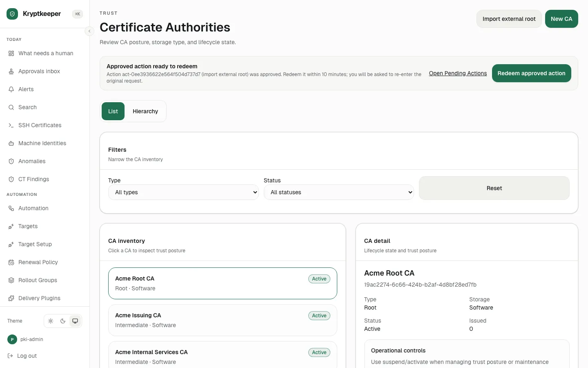Open the Type filter dropdown

click(183, 192)
